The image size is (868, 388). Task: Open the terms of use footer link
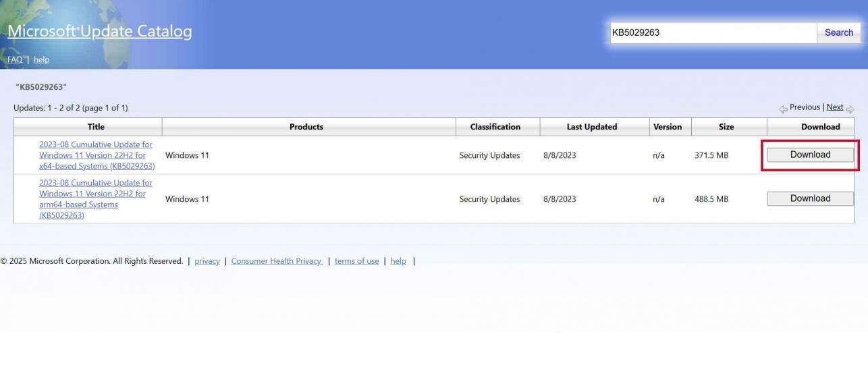pyautogui.click(x=356, y=261)
